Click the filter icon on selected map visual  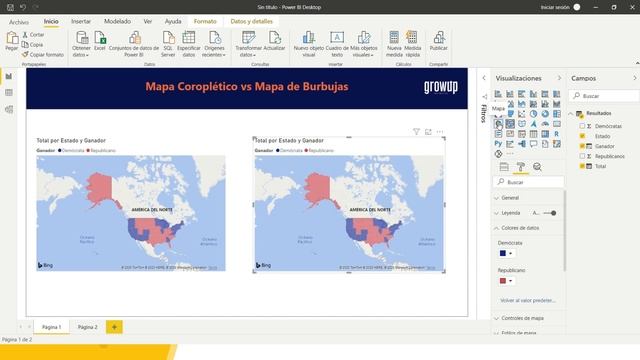416,132
